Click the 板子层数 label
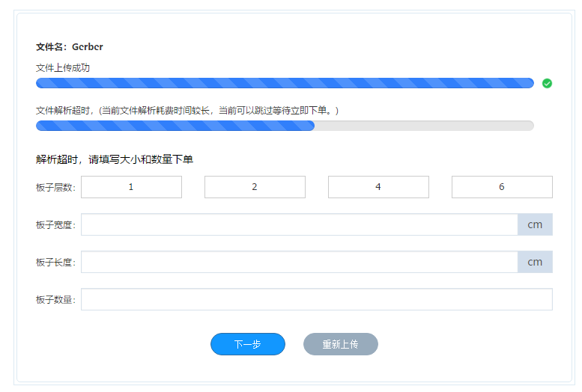This screenshot has width=582, height=392. (55, 188)
